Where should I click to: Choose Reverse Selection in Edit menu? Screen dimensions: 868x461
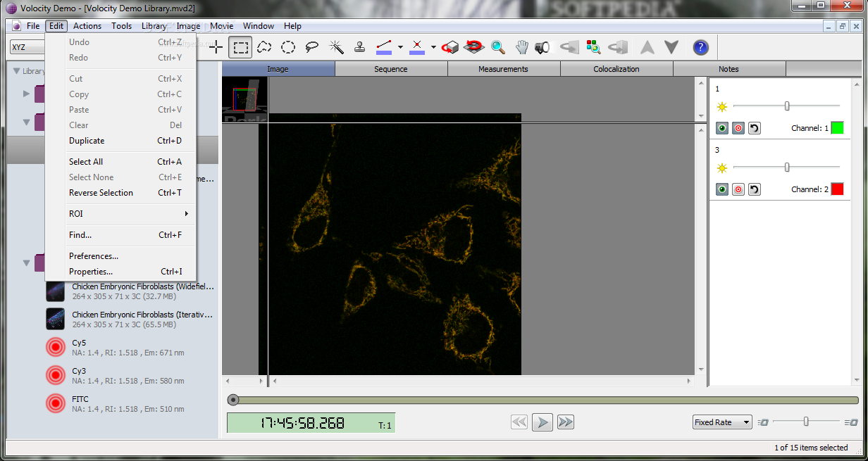click(x=120, y=193)
